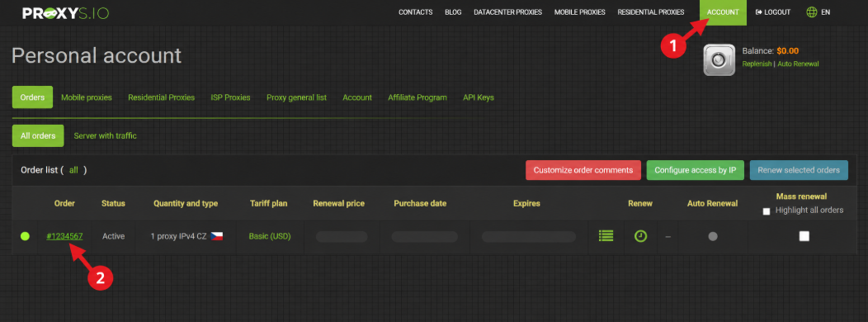This screenshot has width=868, height=322.
Task: Toggle the Auto Renewal grey circle
Action: pos(712,236)
